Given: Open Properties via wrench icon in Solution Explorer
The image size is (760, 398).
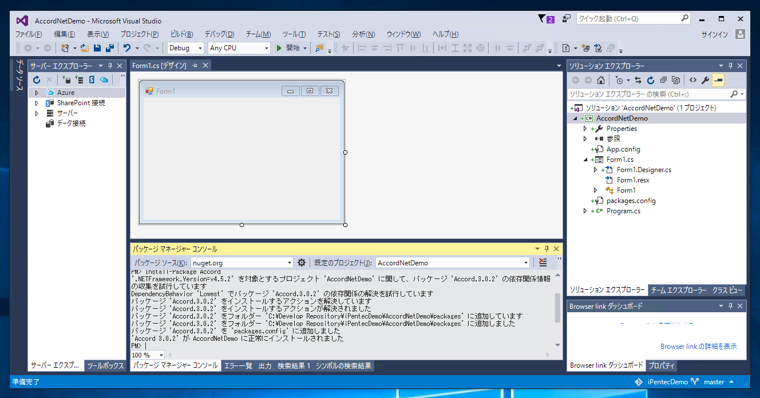Looking at the screenshot, I should pos(705,80).
